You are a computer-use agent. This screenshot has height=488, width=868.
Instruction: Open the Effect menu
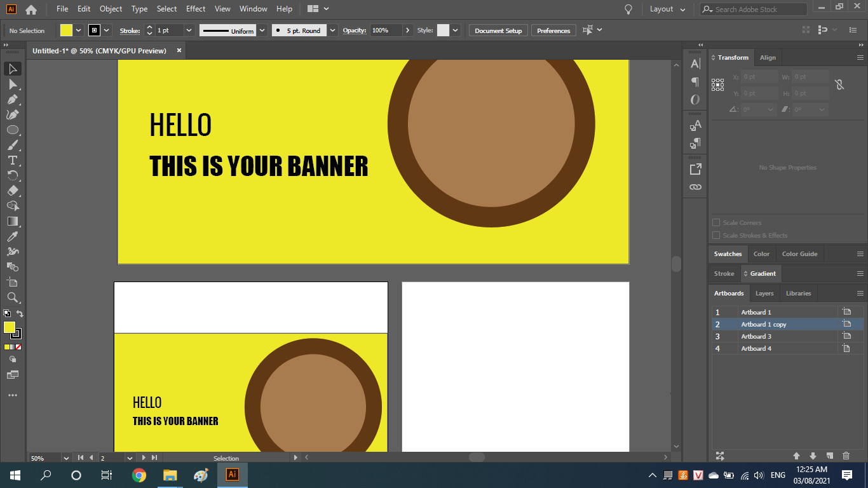pos(196,9)
